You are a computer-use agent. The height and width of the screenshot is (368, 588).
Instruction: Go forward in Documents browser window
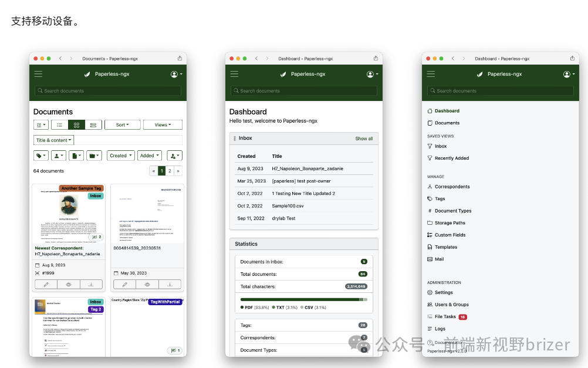(71, 59)
